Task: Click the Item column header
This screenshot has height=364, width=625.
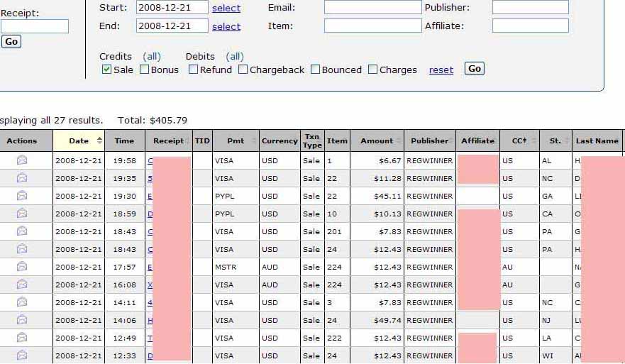Action: point(337,140)
